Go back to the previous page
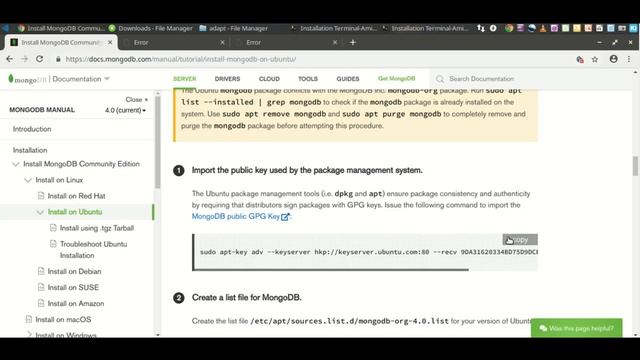Screen dimensions: 640x360 tap(9, 59)
